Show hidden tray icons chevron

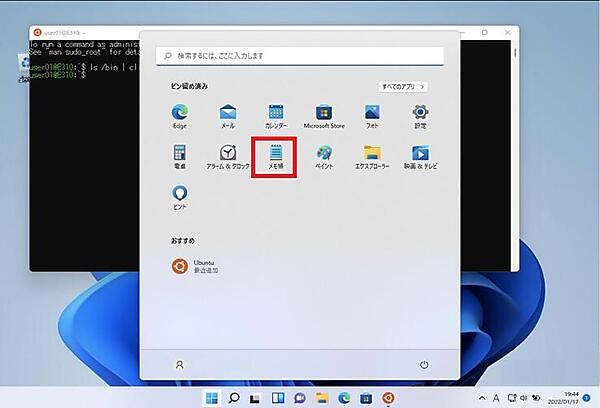click(482, 398)
